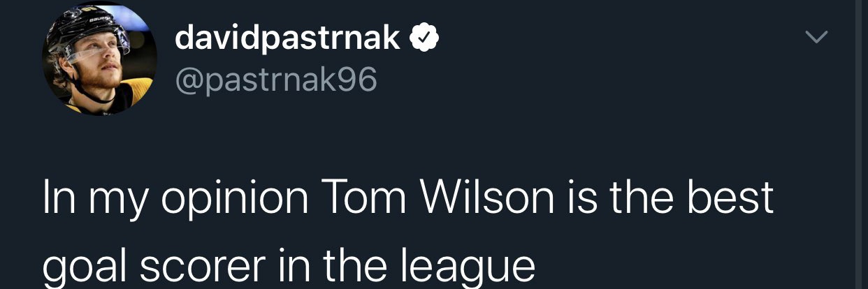Open the tweet options chevron menu

[x=817, y=36]
